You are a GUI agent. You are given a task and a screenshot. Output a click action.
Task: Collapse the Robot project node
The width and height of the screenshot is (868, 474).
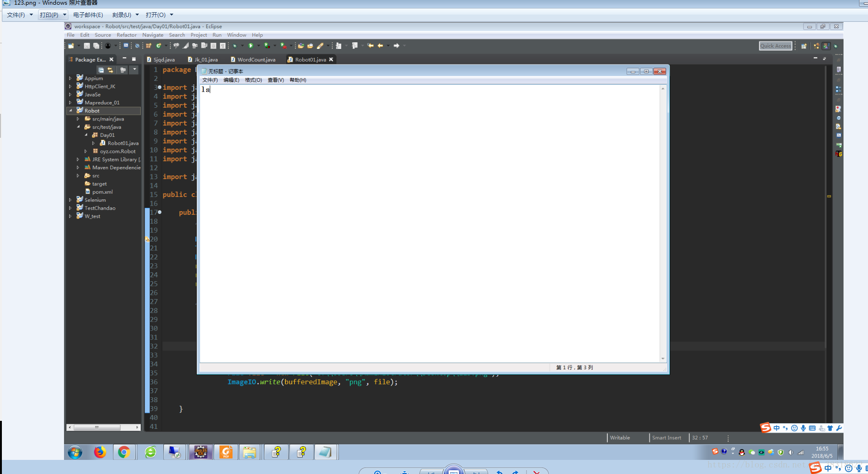click(x=71, y=111)
